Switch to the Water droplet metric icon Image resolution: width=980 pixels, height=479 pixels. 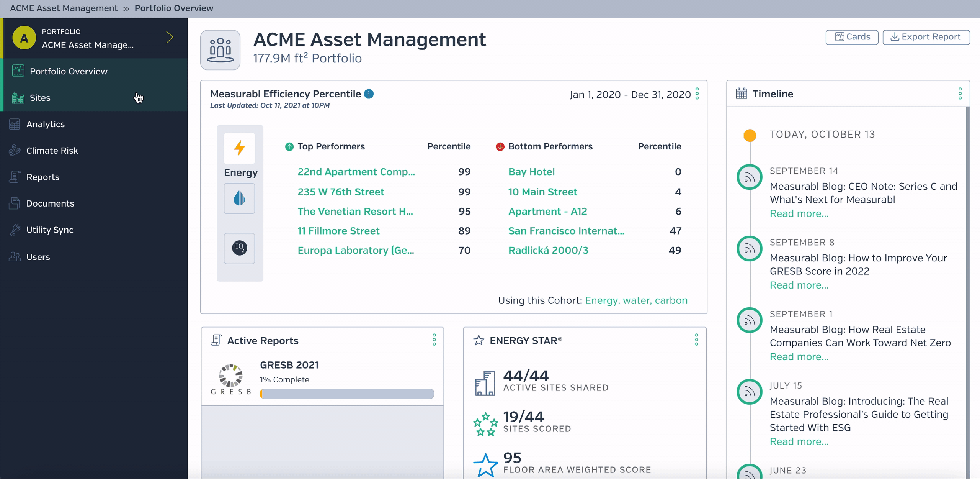[x=240, y=198]
